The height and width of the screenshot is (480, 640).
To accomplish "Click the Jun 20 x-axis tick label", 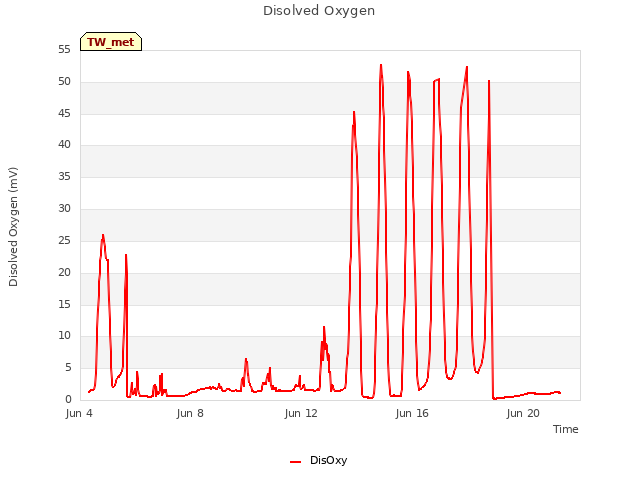I will tap(523, 413).
